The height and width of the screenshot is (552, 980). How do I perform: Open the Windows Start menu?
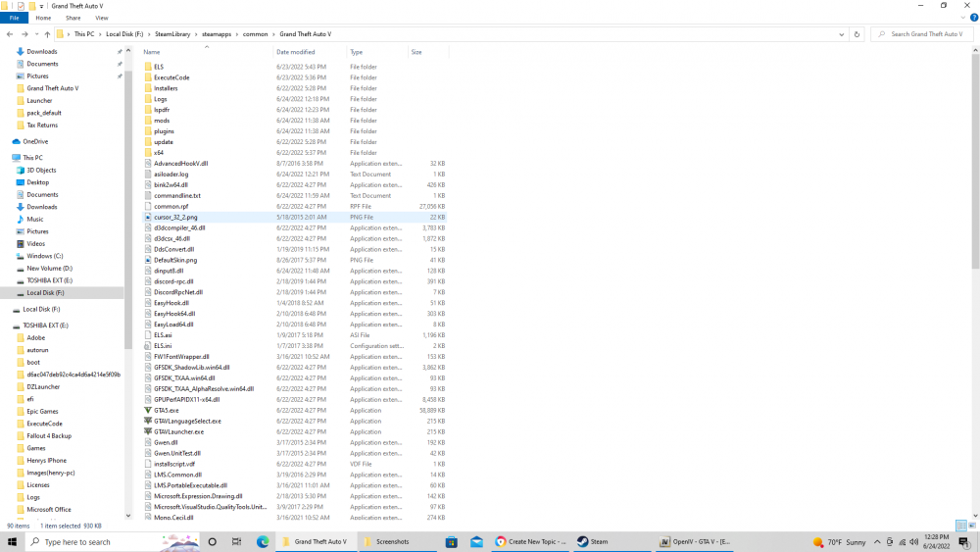pyautogui.click(x=12, y=542)
